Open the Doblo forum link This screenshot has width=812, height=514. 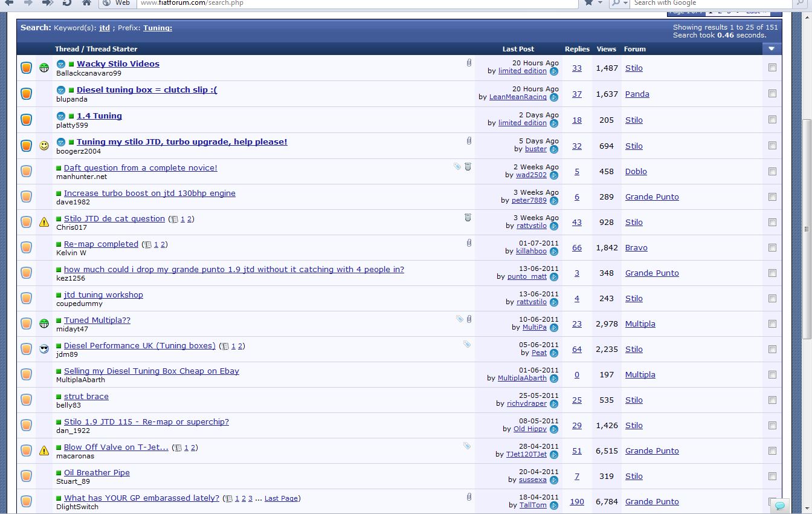[636, 172]
